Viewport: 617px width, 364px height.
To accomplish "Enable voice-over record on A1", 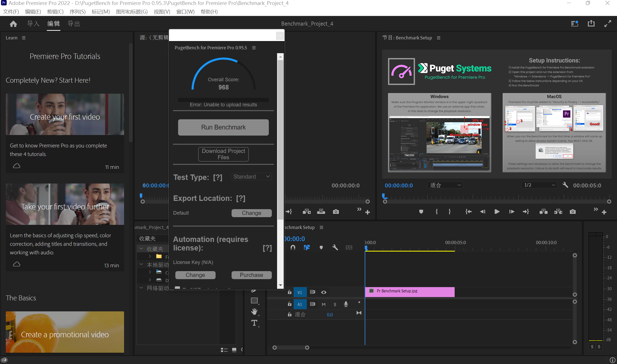I will [x=346, y=304].
